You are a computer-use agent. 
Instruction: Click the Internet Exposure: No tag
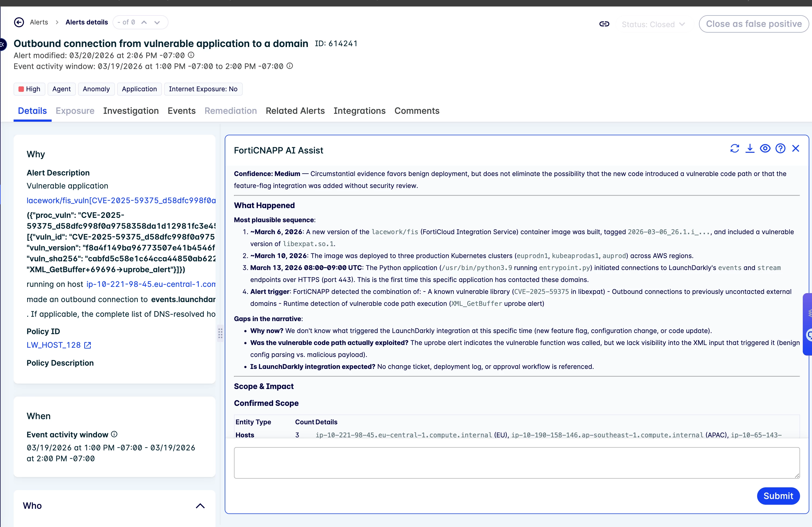click(203, 89)
